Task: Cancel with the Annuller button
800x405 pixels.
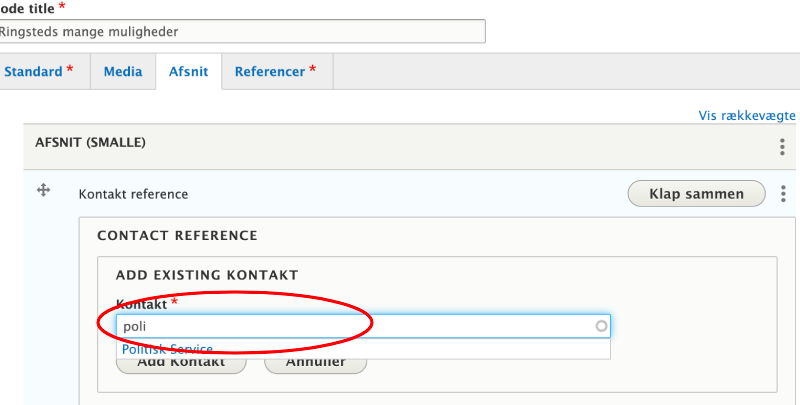Action: 315,363
